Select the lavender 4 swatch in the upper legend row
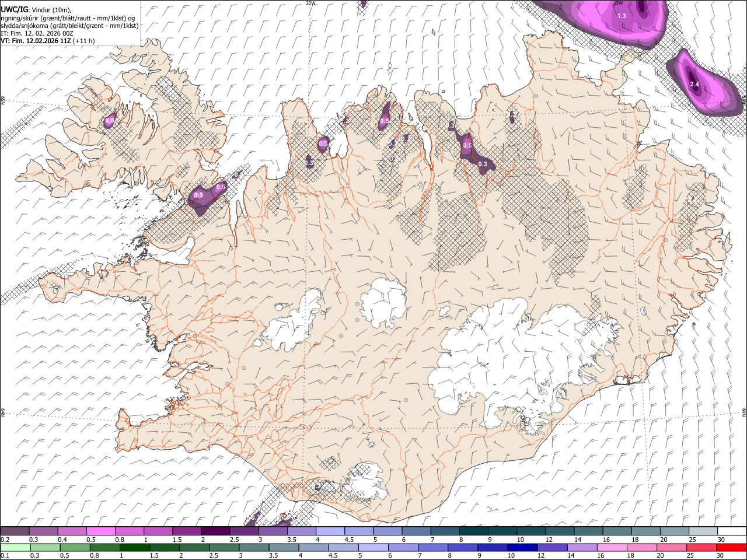The image size is (747, 560). 330,531
